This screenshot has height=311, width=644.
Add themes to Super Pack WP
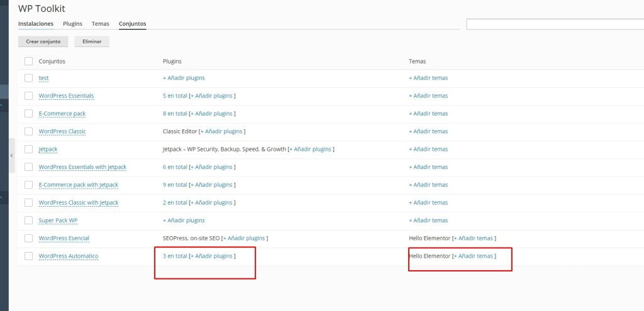pos(428,221)
